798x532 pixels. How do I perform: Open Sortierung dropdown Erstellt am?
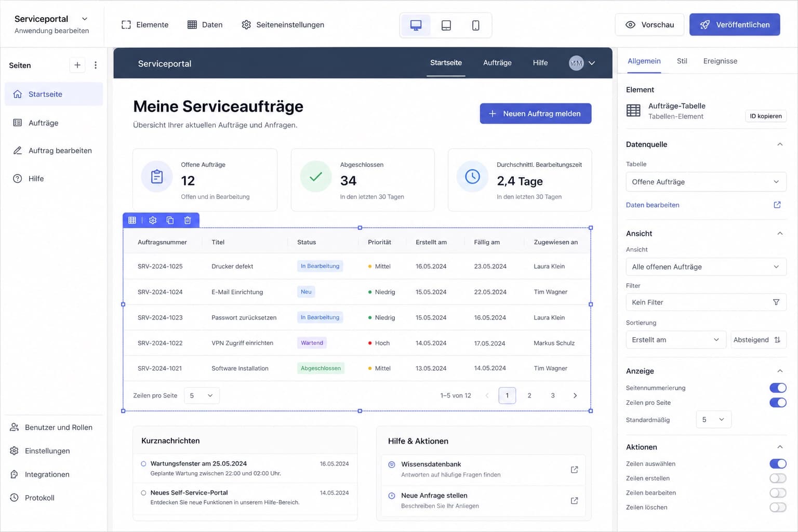[x=676, y=340]
